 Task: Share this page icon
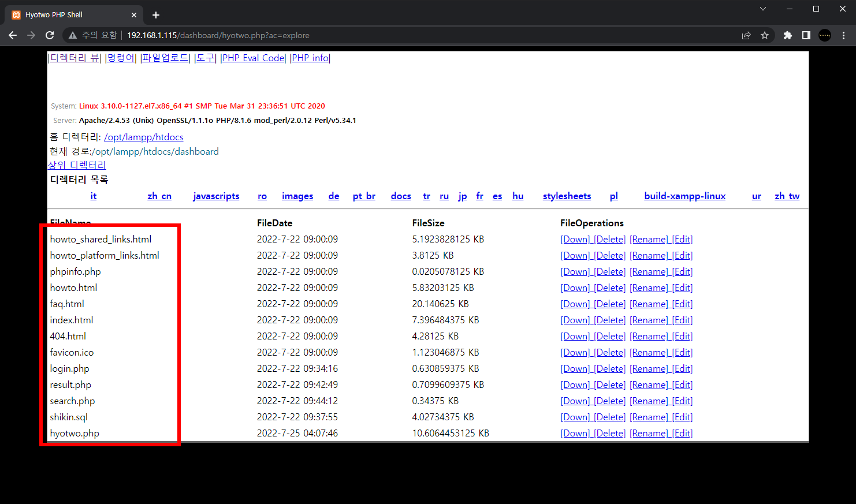[x=746, y=35]
